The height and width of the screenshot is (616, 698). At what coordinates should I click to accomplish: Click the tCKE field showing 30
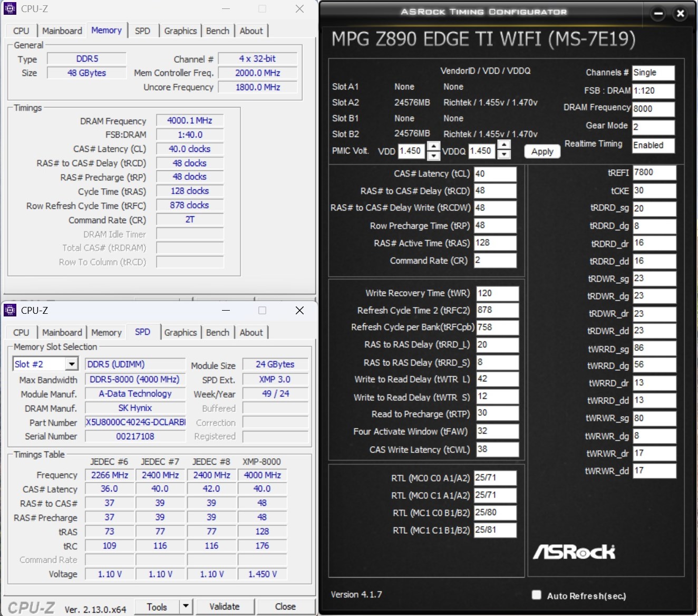pos(654,191)
